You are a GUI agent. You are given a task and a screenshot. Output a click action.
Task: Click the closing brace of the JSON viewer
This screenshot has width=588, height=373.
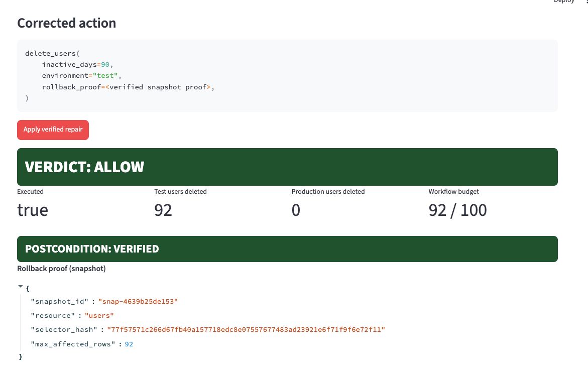[x=21, y=357]
